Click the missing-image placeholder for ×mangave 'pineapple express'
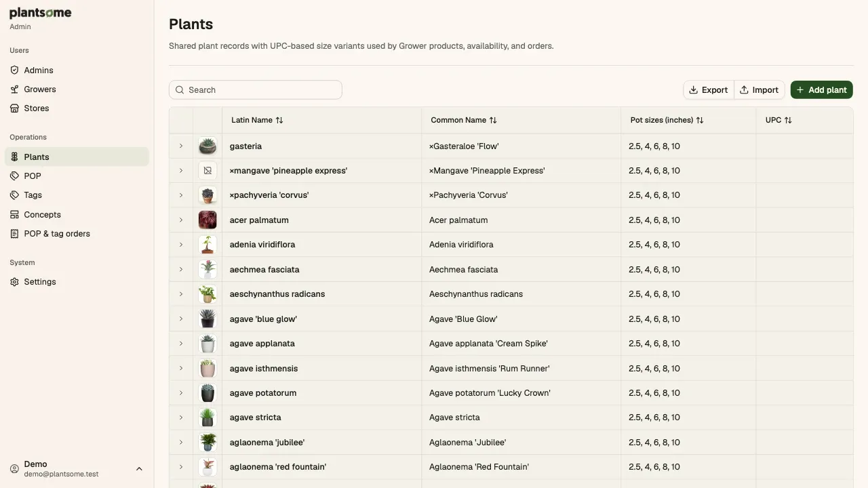 pyautogui.click(x=208, y=171)
